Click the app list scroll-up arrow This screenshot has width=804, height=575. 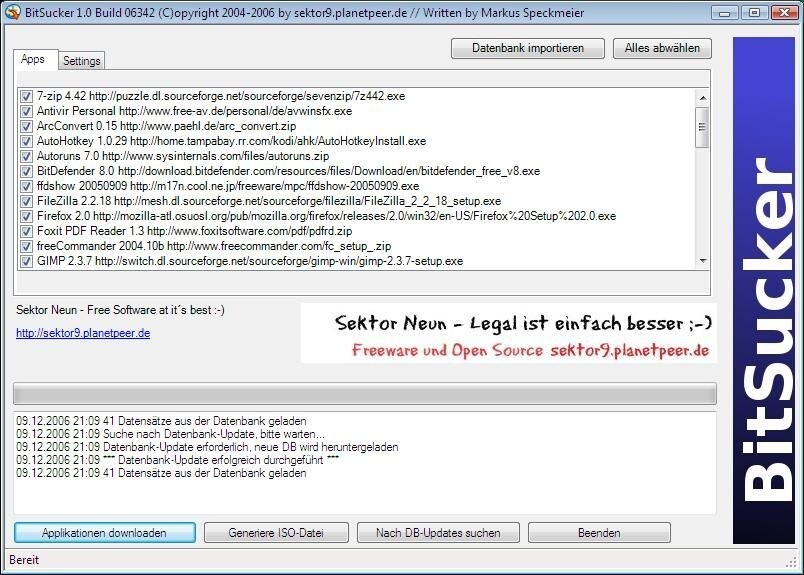pos(702,97)
